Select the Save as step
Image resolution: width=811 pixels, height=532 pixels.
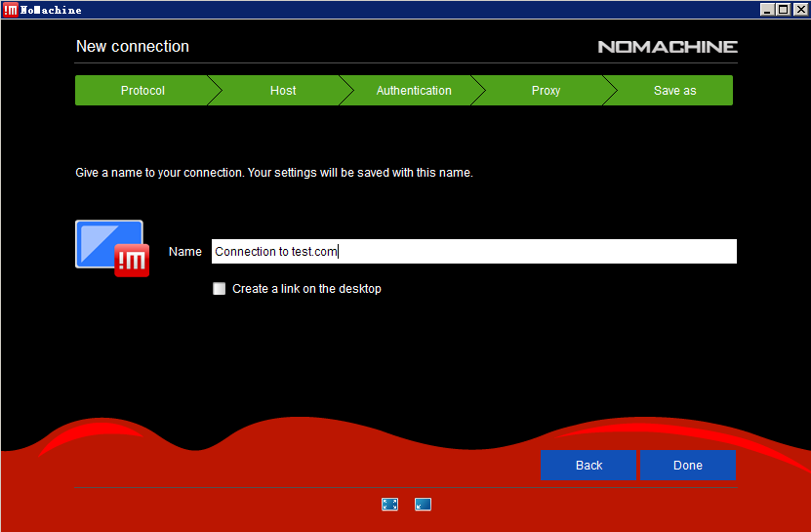[x=674, y=91]
